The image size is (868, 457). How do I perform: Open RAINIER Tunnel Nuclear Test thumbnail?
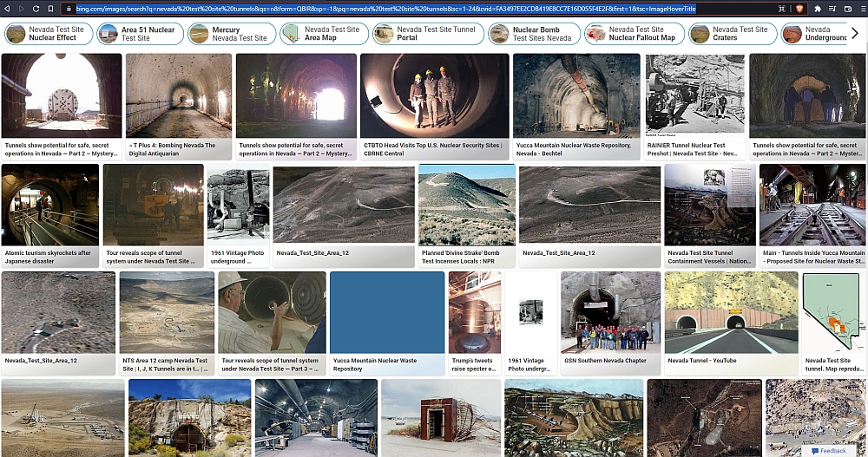(x=695, y=94)
